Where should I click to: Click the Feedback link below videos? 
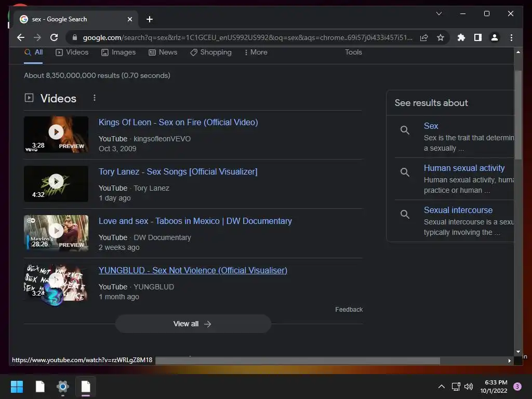pos(349,310)
